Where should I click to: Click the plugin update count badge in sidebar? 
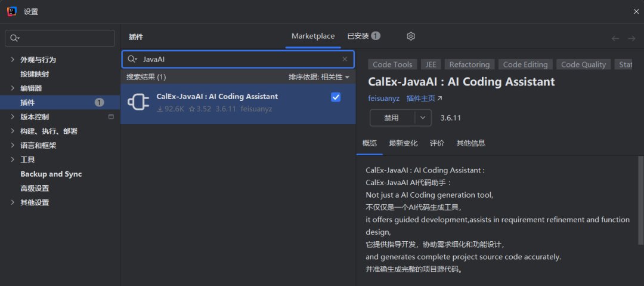tap(100, 103)
